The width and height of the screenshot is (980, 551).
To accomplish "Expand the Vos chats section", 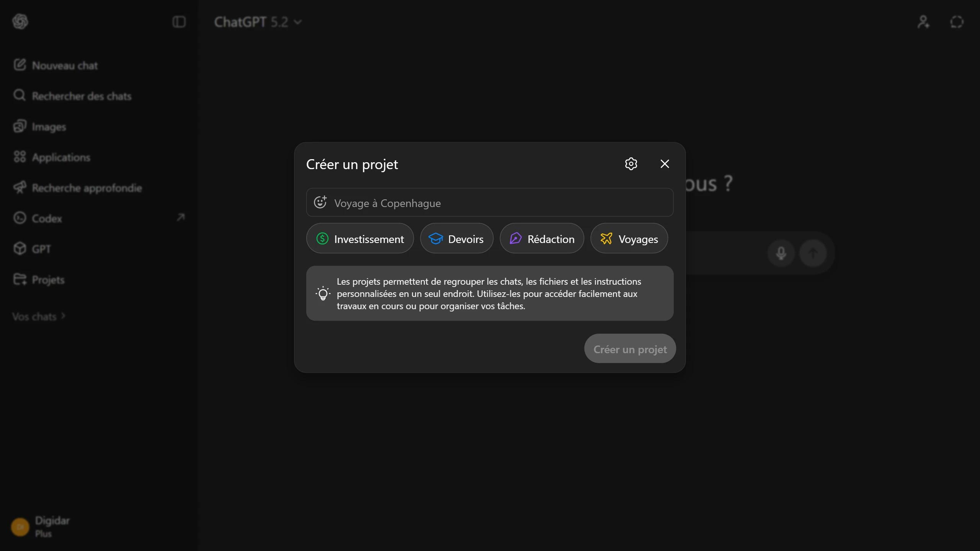I will pos(39,316).
